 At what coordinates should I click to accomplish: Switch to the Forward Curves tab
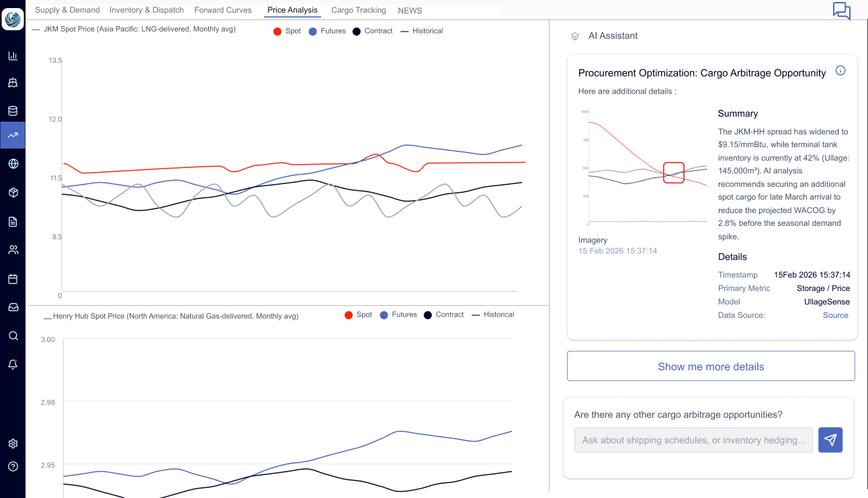point(222,10)
